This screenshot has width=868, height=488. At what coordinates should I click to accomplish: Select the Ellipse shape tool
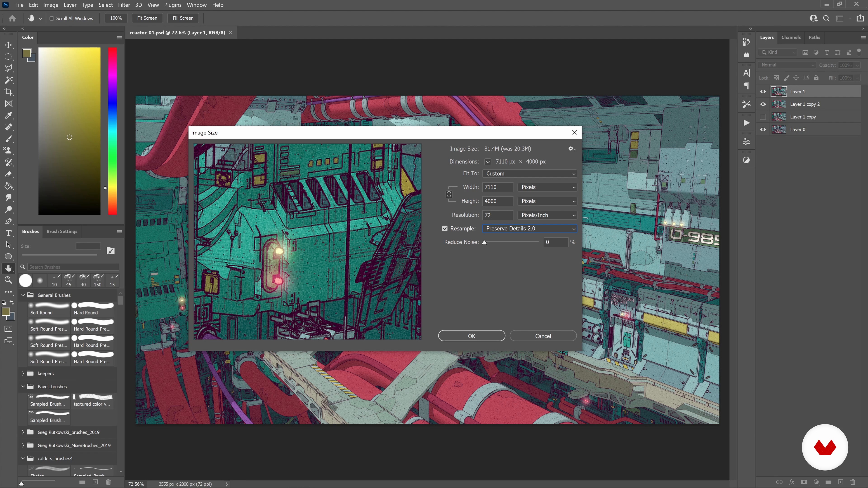(8, 257)
